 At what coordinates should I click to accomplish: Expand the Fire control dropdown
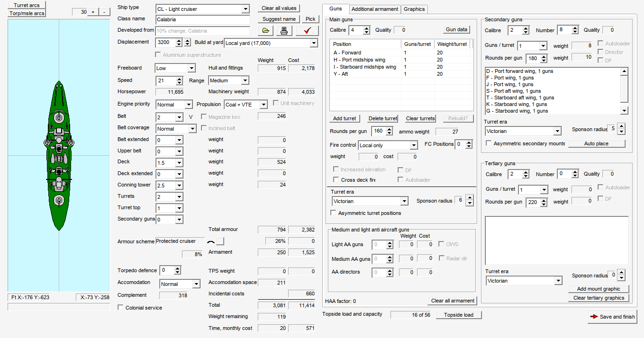tap(414, 145)
